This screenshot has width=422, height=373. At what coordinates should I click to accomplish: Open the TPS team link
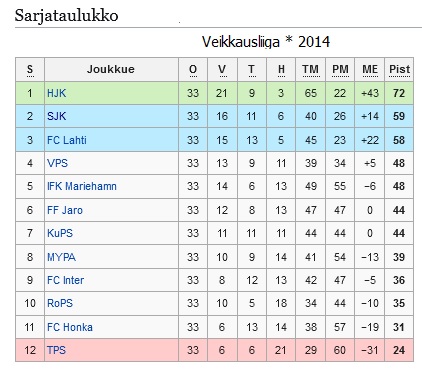point(56,350)
